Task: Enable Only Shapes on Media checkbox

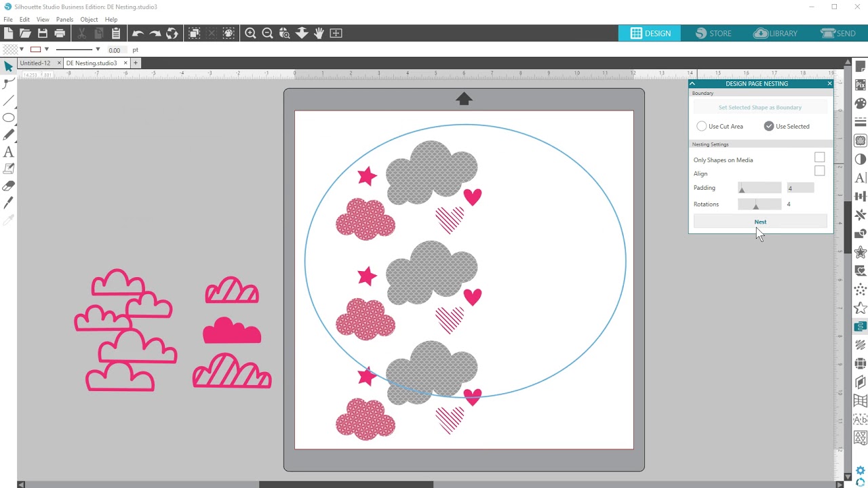Action: coord(820,157)
